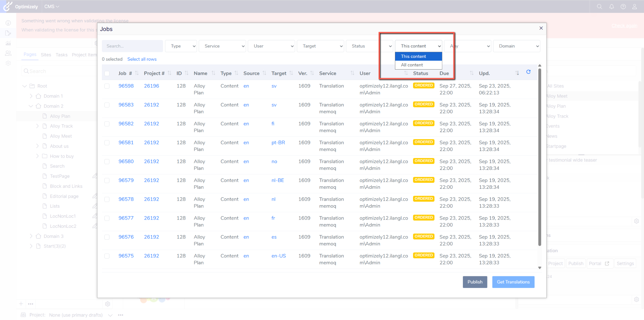Viewport: 644px width, 320px height.
Task: Open the pt-BR target language link
Action: tap(278, 143)
